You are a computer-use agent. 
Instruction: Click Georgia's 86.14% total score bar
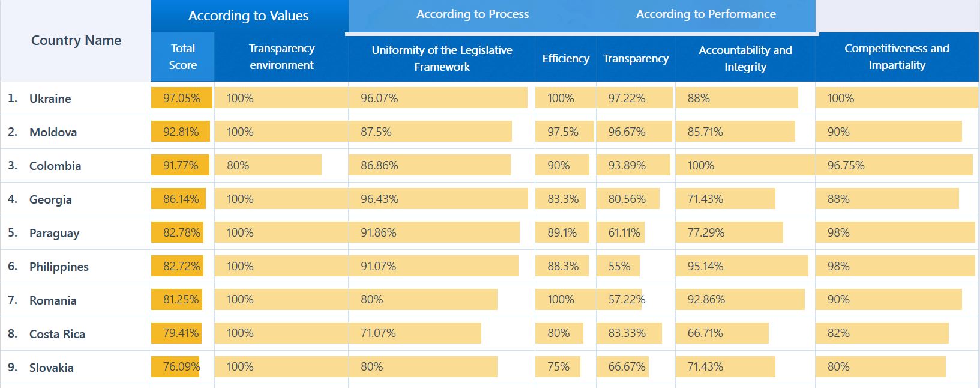coord(179,199)
